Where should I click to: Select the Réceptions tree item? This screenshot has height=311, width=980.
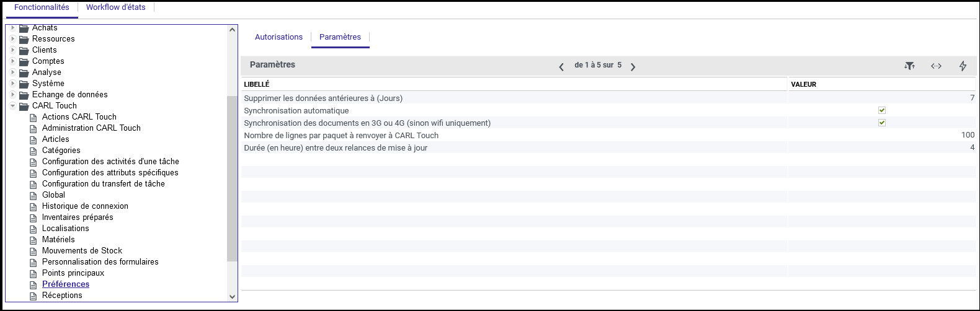62,296
